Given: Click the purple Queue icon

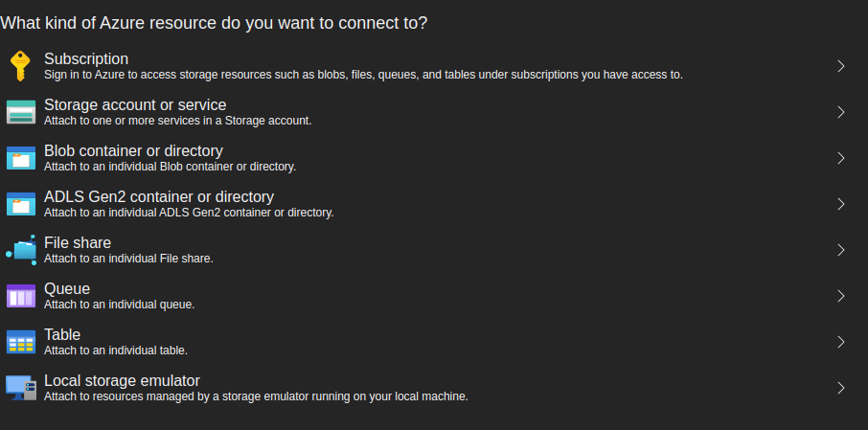Looking at the screenshot, I should [x=20, y=296].
